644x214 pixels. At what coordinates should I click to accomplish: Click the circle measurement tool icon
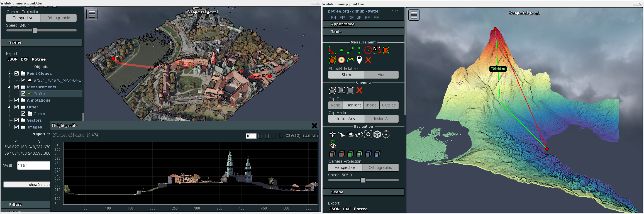click(368, 50)
